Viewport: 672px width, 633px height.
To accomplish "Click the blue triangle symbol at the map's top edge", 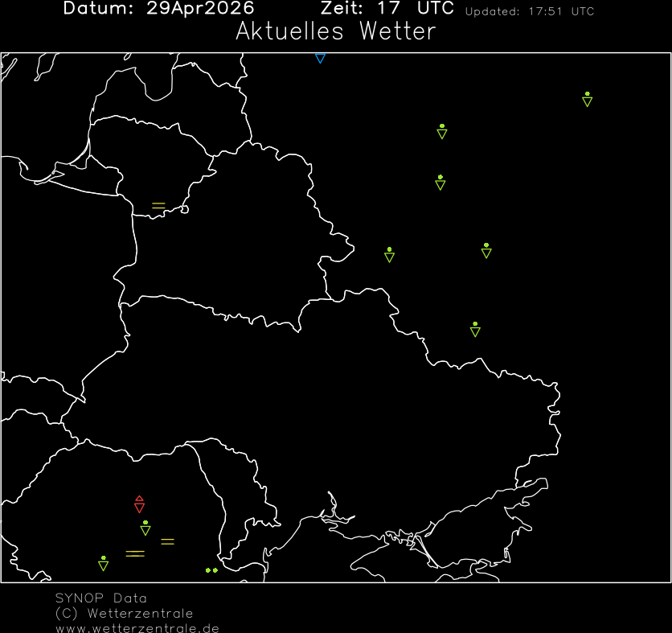I will [x=320, y=59].
